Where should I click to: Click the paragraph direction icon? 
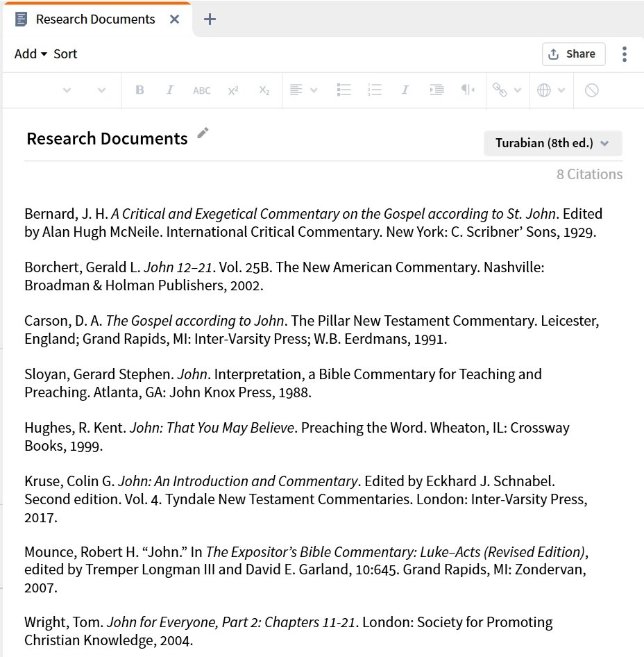468,90
